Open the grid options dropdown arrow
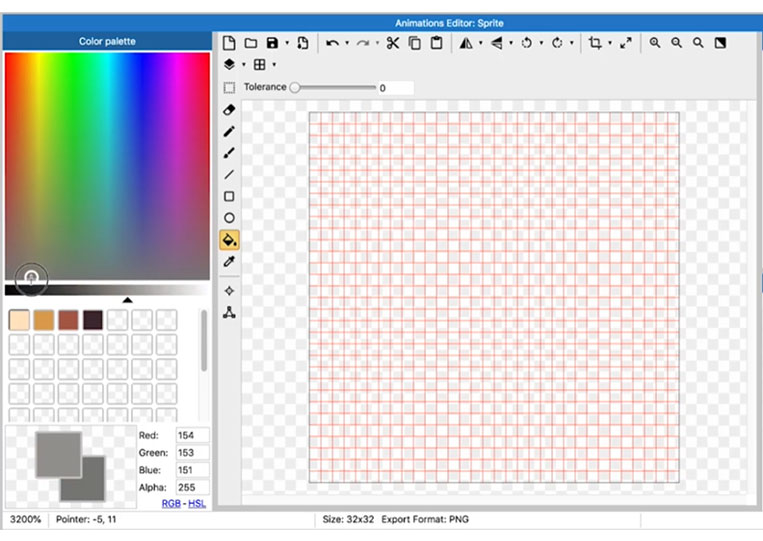This screenshot has width=763, height=541. click(x=274, y=64)
